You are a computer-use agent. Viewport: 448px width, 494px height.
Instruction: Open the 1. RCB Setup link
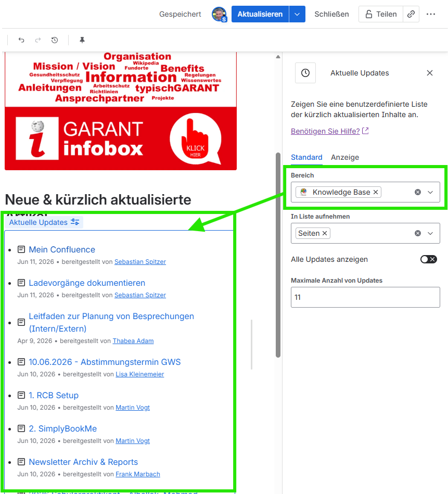pos(54,396)
